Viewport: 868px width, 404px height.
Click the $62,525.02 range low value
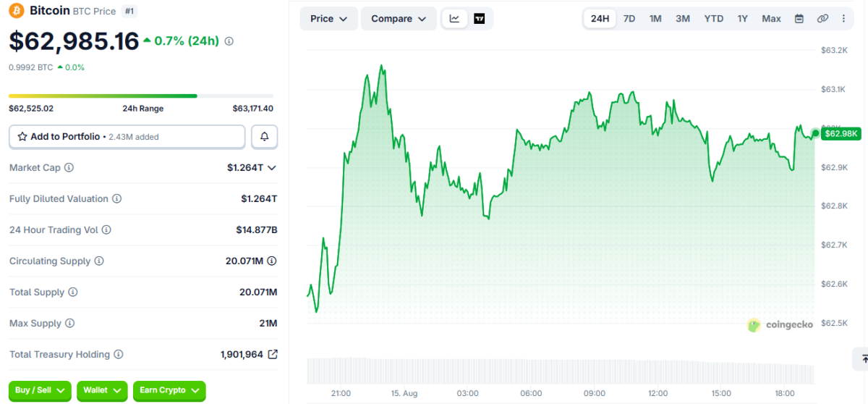click(31, 109)
